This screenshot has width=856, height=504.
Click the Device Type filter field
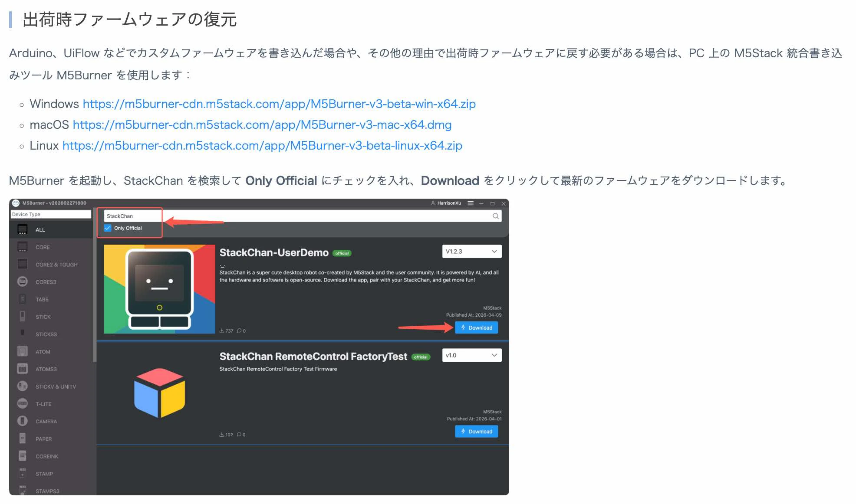(51, 214)
